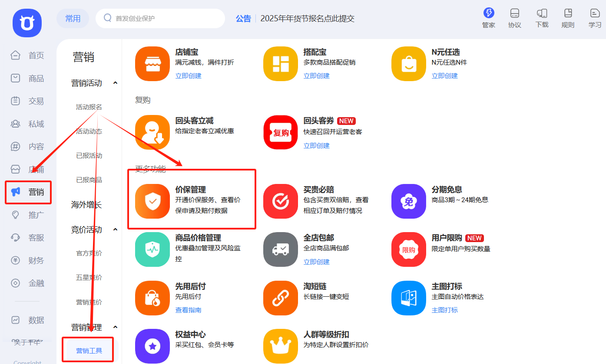Open 交易 in left sidebar
This screenshot has width=606, height=364.
(x=27, y=101)
